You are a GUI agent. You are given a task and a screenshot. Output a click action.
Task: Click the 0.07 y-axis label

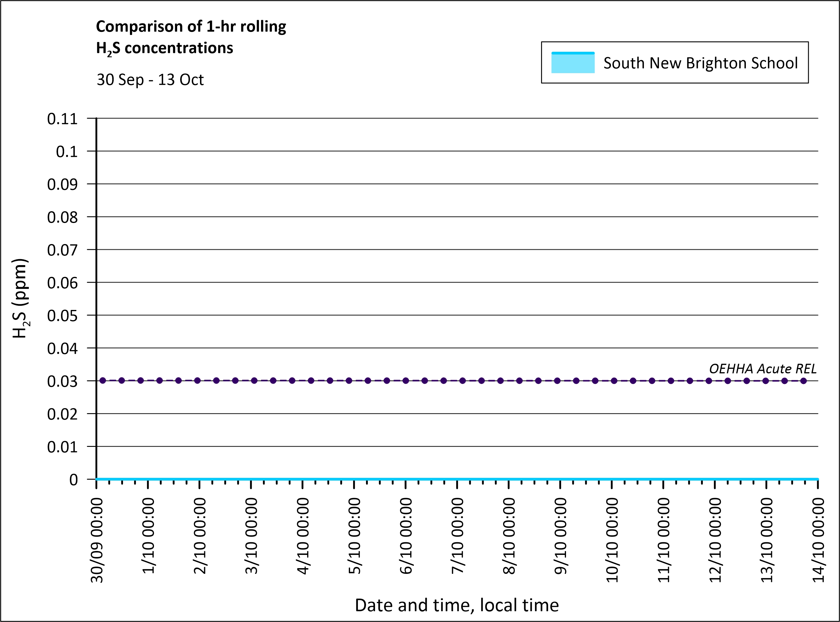click(x=62, y=250)
